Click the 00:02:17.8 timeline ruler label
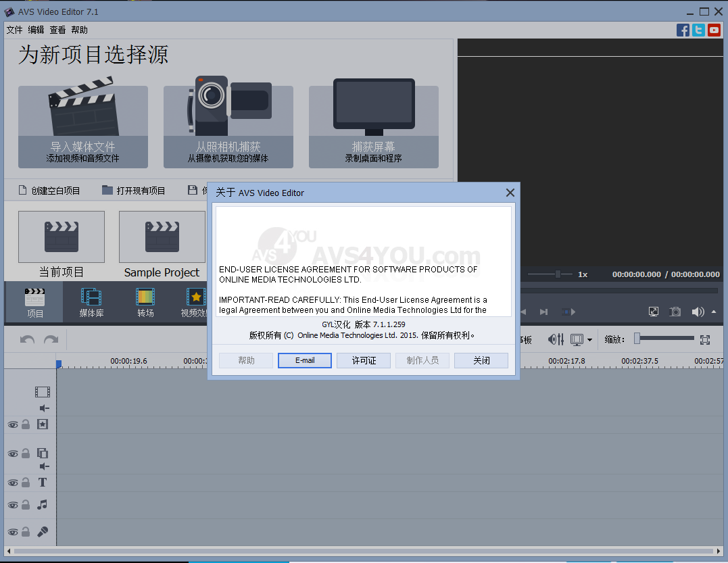The height and width of the screenshot is (563, 728). point(566,361)
